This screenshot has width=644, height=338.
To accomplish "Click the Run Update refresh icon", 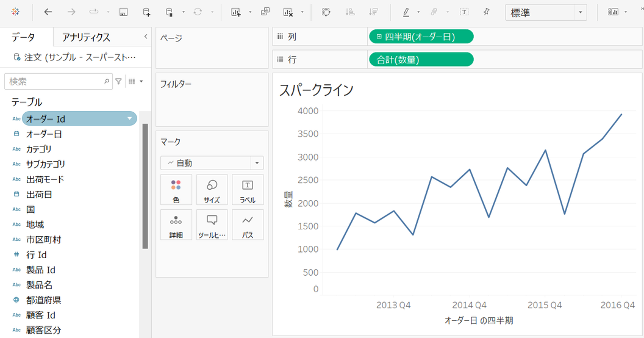I will [198, 12].
